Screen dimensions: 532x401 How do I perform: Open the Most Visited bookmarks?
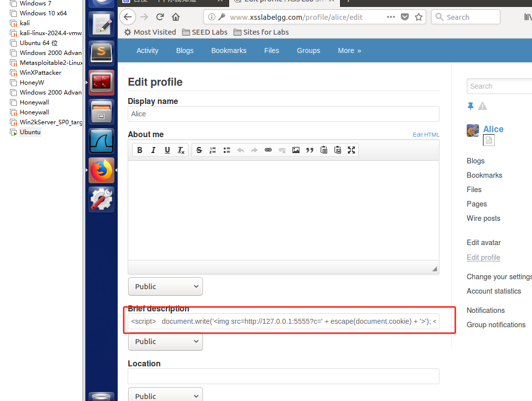point(150,32)
